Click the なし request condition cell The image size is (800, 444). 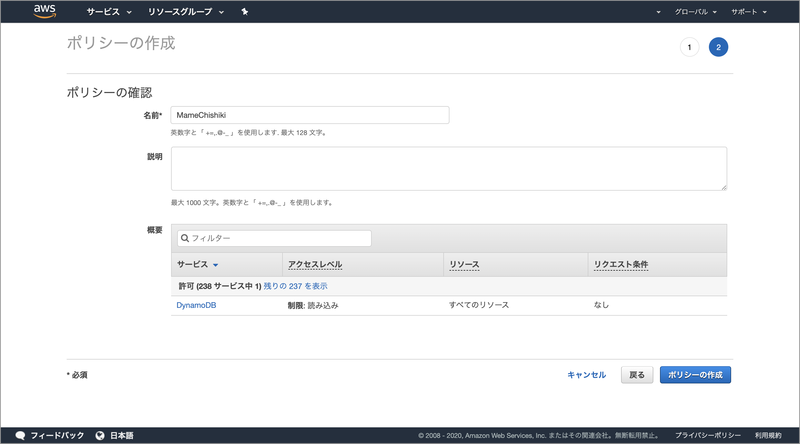(601, 305)
